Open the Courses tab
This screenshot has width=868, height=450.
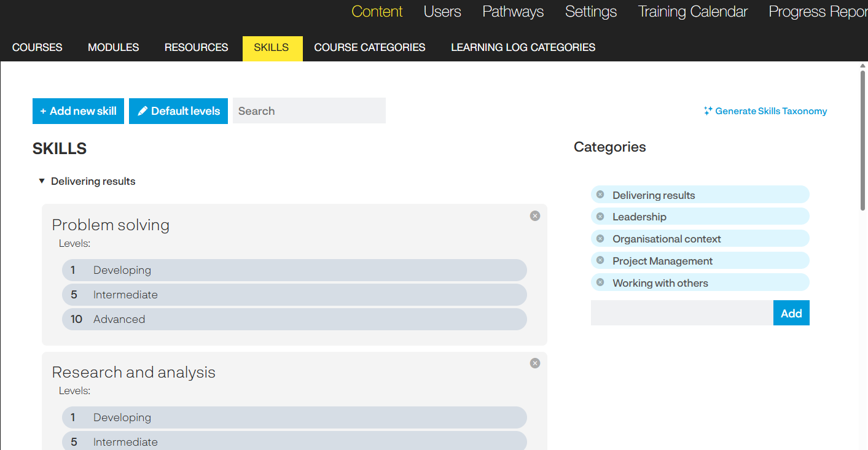pyautogui.click(x=37, y=47)
